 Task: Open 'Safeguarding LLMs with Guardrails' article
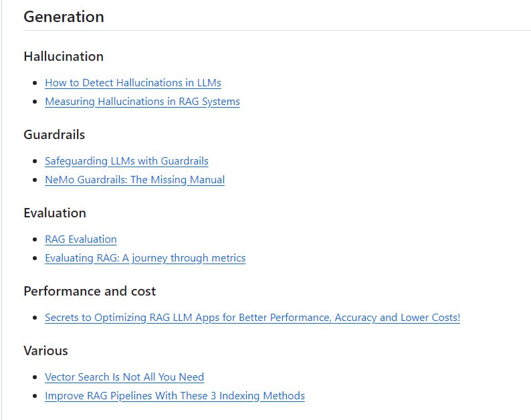(x=126, y=161)
